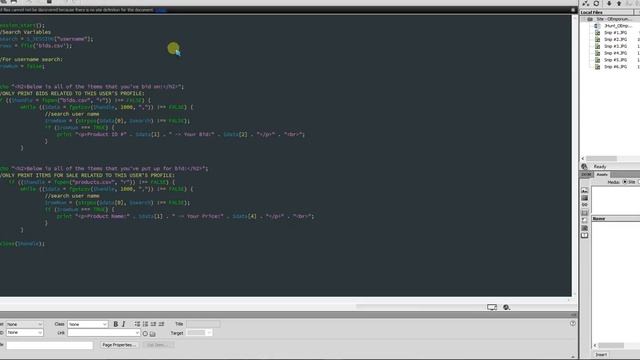This screenshot has width=640, height=360.
Task: Select Snip #1.JPG in Local Files
Action: point(616,33)
